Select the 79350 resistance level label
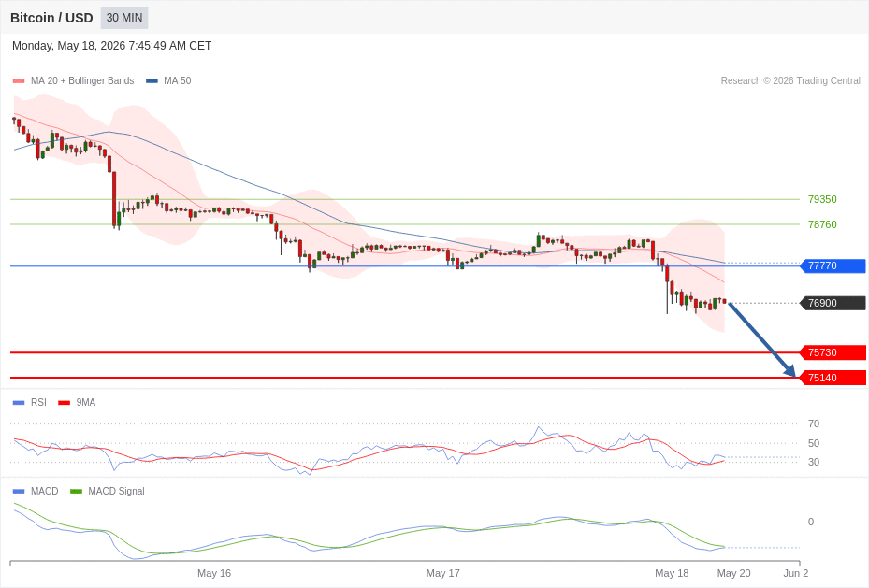The image size is (869, 588). tap(822, 199)
